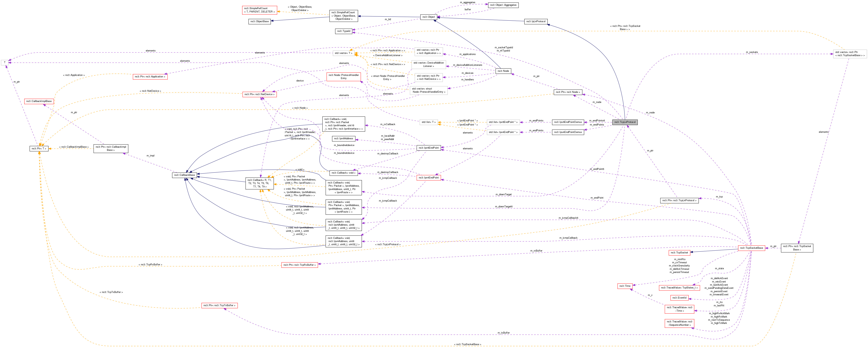Click the ns3::EventId node
This screenshot has height=347, width=868.
(679, 298)
